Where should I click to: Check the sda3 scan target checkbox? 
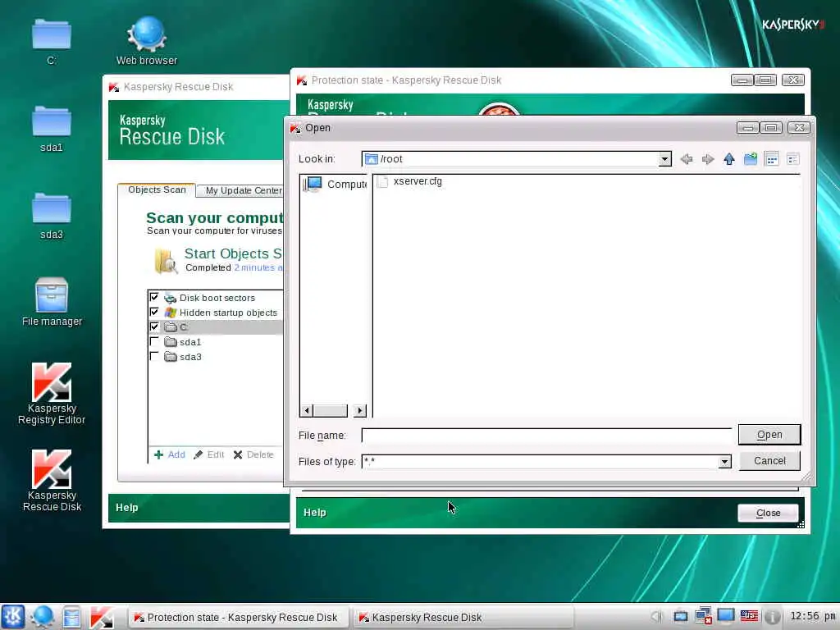[154, 356]
